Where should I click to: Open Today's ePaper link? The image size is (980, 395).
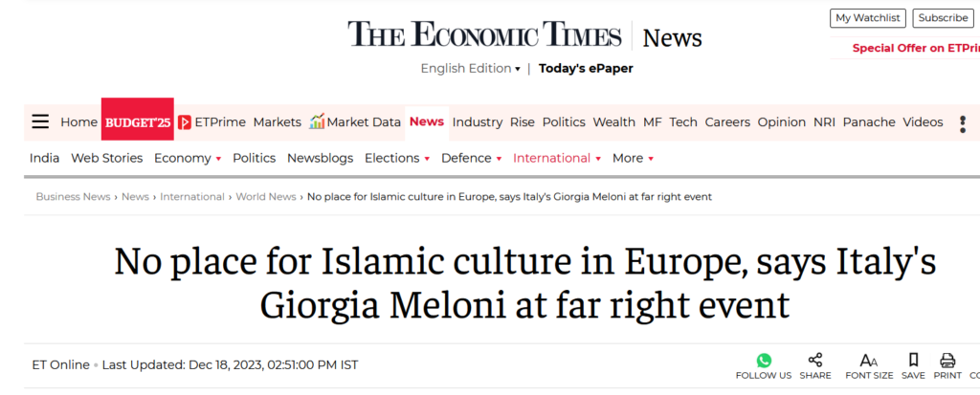pos(586,68)
